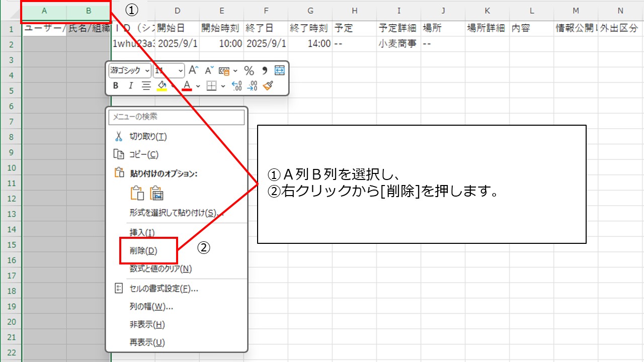Image resolution: width=644 pixels, height=362 pixels.
Task: Select the column N header
Action: click(620, 11)
